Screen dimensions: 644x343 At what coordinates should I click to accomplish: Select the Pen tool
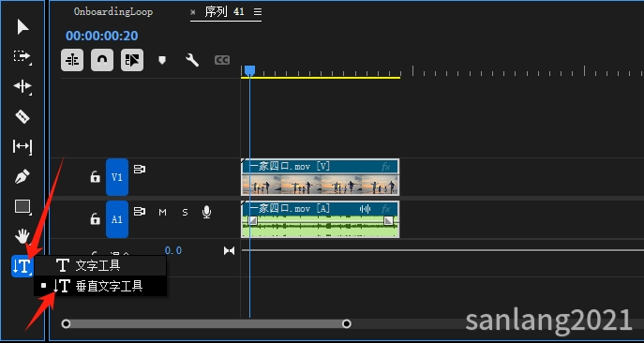(x=22, y=177)
